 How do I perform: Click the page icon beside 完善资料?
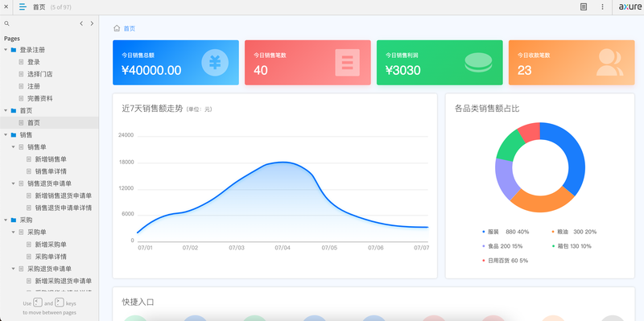[x=21, y=98]
